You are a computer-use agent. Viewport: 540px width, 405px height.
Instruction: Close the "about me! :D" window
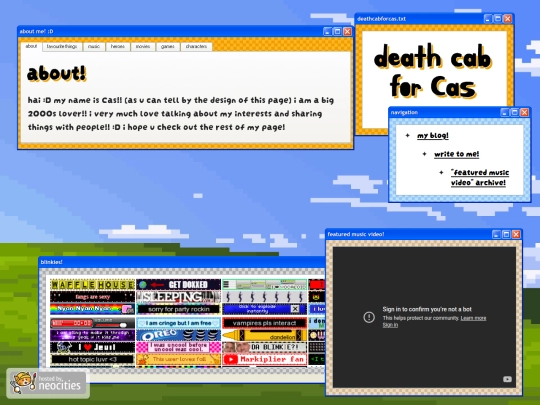(x=347, y=31)
